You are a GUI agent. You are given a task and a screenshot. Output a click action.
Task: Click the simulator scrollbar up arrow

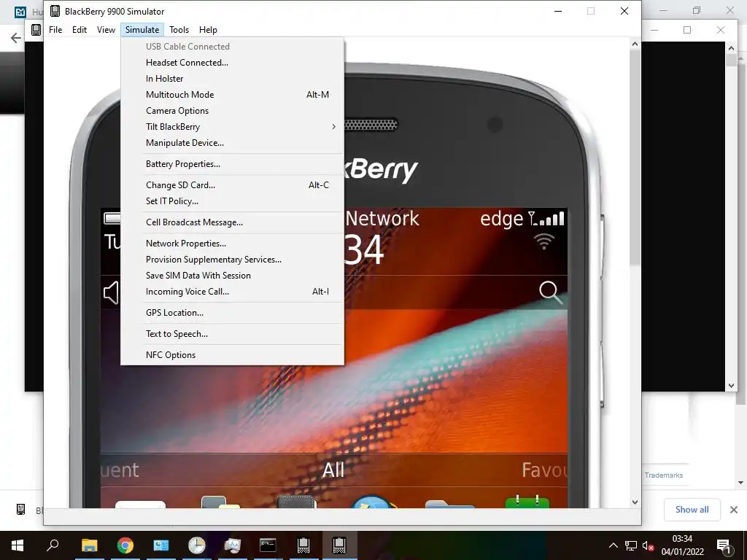click(x=635, y=44)
